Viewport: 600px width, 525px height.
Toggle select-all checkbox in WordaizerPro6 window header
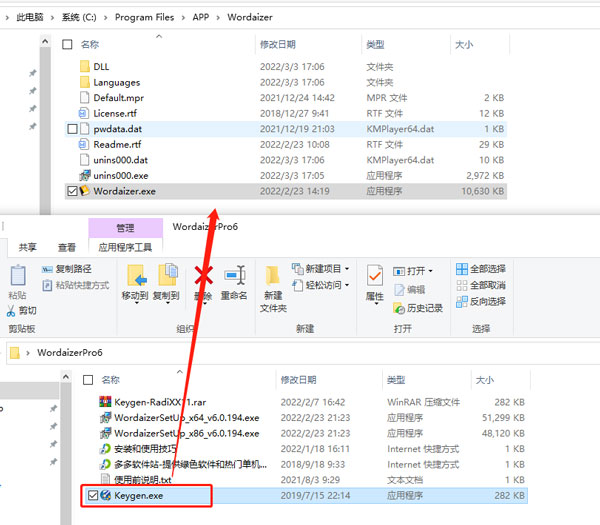click(x=88, y=380)
